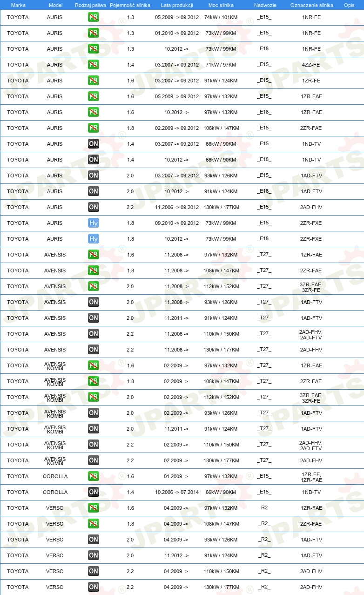Click the AVENSIS KOMBI cell in the 1.6 1ZR-FAE row

point(55,366)
